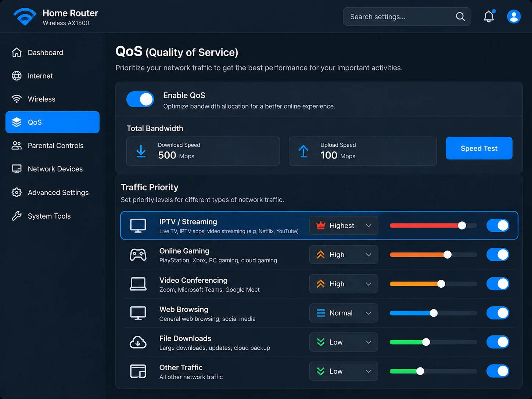Click Online Gaming orange high-priority chevrons icon
Screen dimensions: 532x399
click(321, 255)
